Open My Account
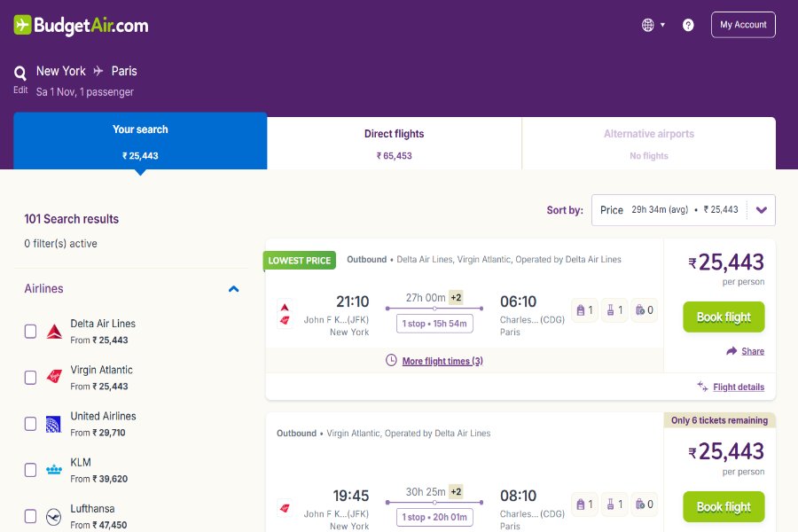The image size is (798, 532). [743, 25]
